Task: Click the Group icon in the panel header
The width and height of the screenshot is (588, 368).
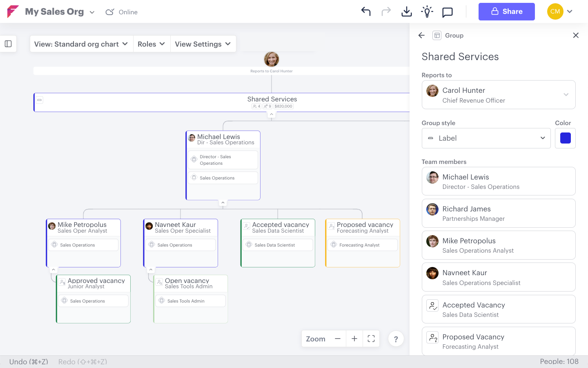Action: (437, 35)
